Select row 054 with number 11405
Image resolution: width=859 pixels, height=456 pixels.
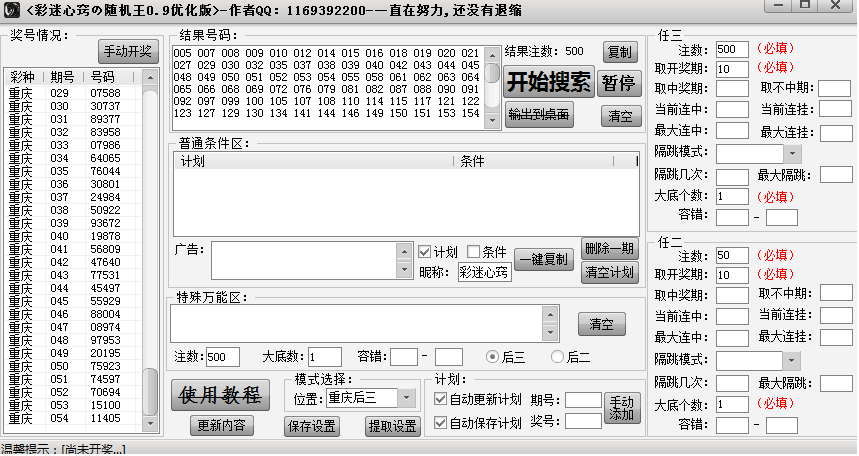coord(73,418)
